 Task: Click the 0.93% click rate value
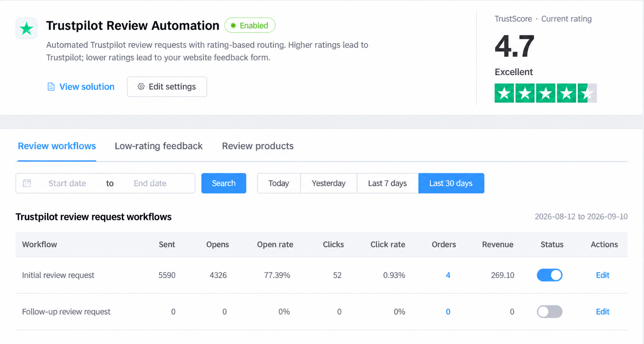tap(394, 275)
